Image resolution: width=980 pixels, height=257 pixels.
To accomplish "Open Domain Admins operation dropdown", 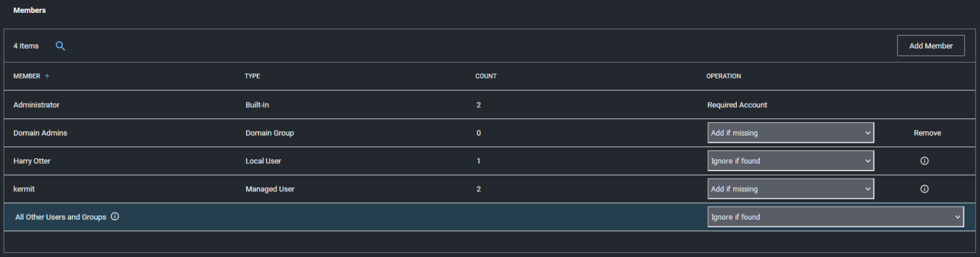I will click(790, 133).
